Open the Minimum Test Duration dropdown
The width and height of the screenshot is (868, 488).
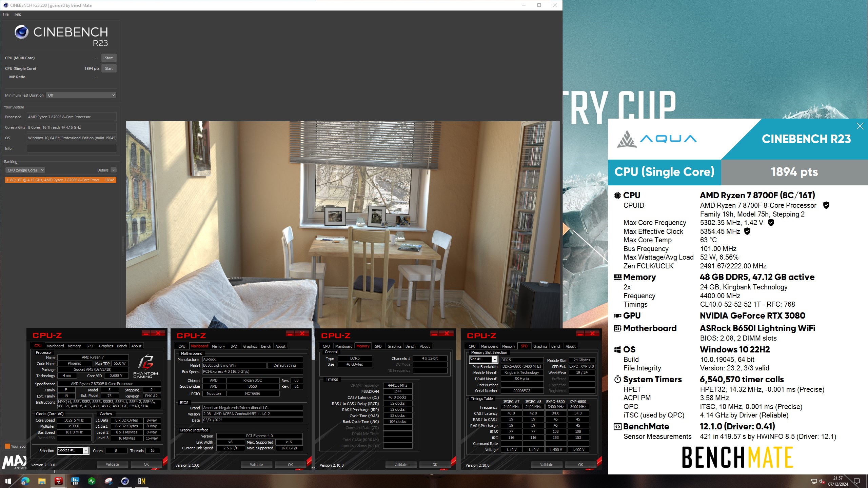[x=81, y=95]
